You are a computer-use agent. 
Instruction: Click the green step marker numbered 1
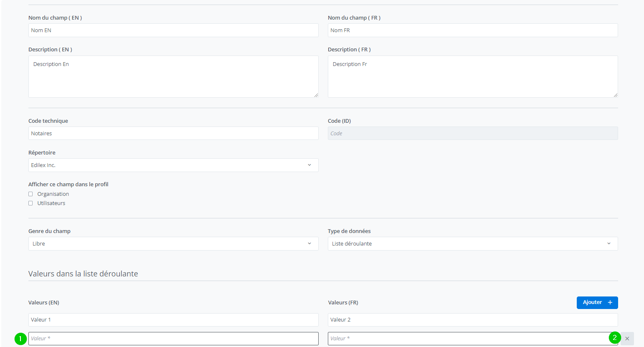[20, 339]
